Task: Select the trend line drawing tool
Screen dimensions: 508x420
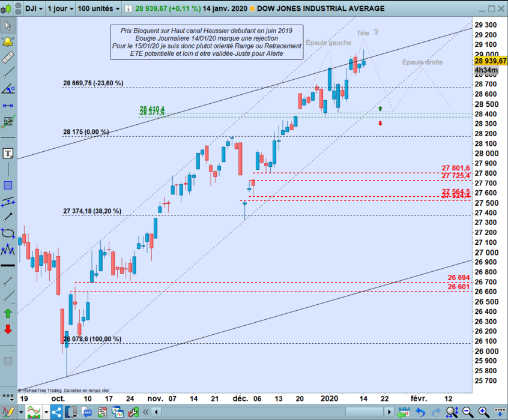Action: click(x=8, y=73)
